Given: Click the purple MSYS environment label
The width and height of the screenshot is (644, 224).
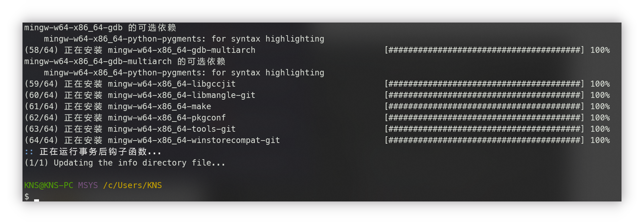Looking at the screenshot, I should [88, 185].
